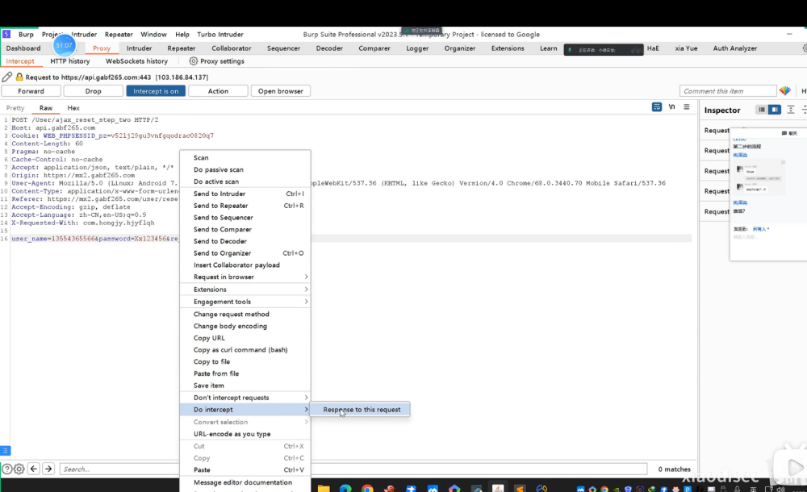Switch Inspector to stacked column layout

(761, 110)
